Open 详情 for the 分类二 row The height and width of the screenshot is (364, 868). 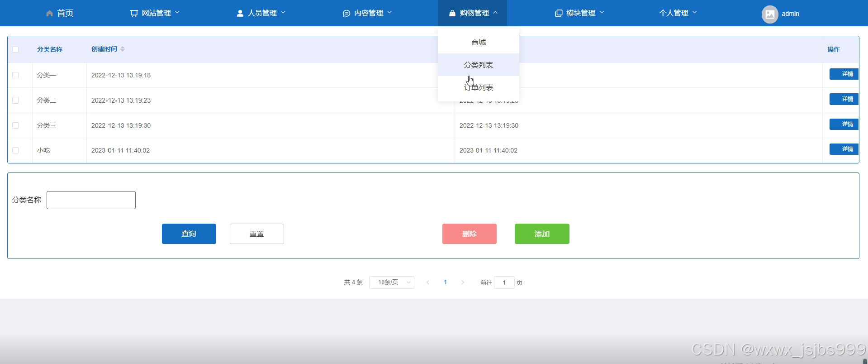[844, 99]
